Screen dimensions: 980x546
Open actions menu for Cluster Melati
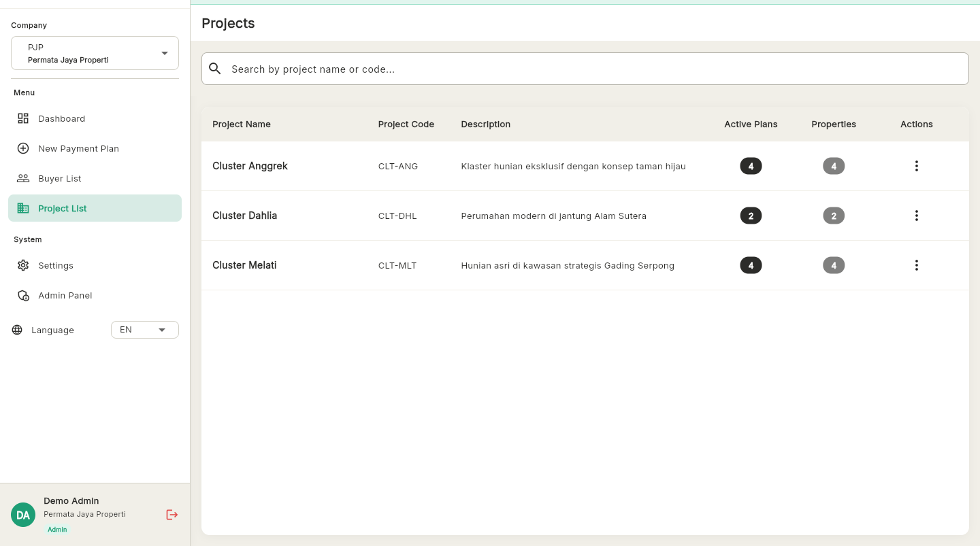point(917,265)
